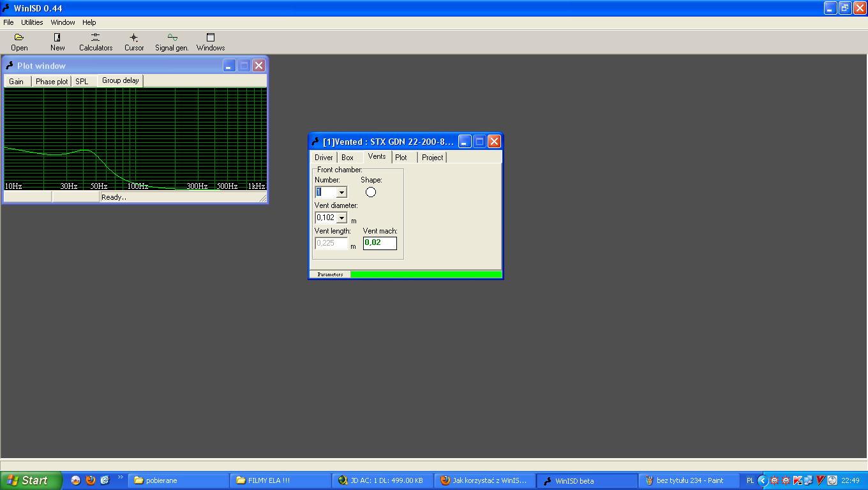Expand quick launch overflow chevron
868x490 pixels.
click(120, 477)
